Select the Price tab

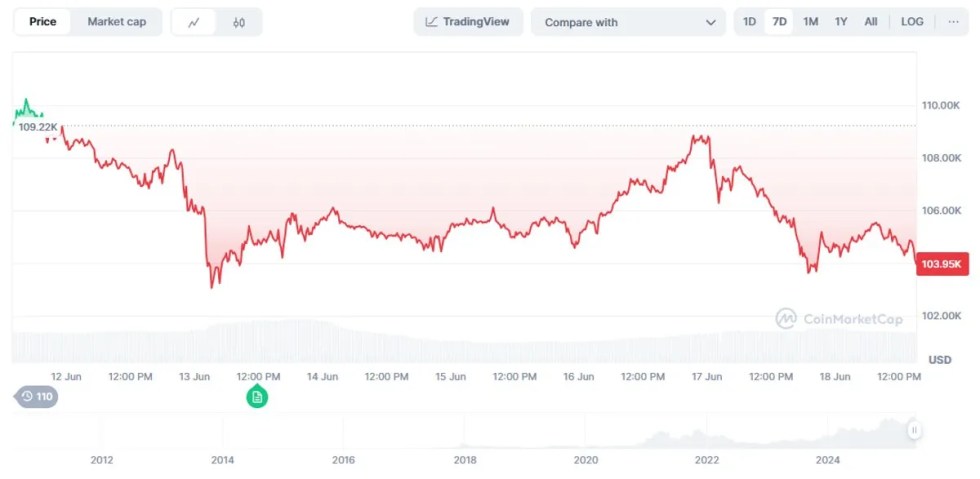point(43,22)
